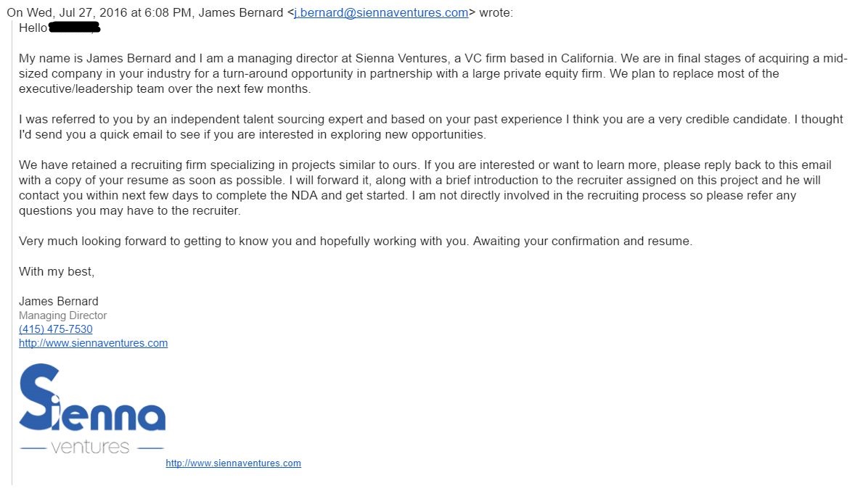868x491 pixels.
Task: Click the paragraph starting "I was referred to you"
Action: coord(430,127)
